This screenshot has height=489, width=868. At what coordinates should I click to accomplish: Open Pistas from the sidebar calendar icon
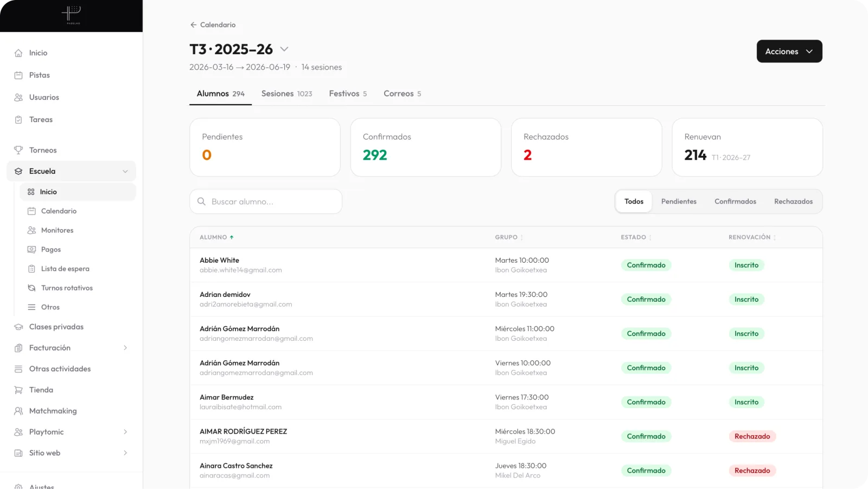[18, 75]
